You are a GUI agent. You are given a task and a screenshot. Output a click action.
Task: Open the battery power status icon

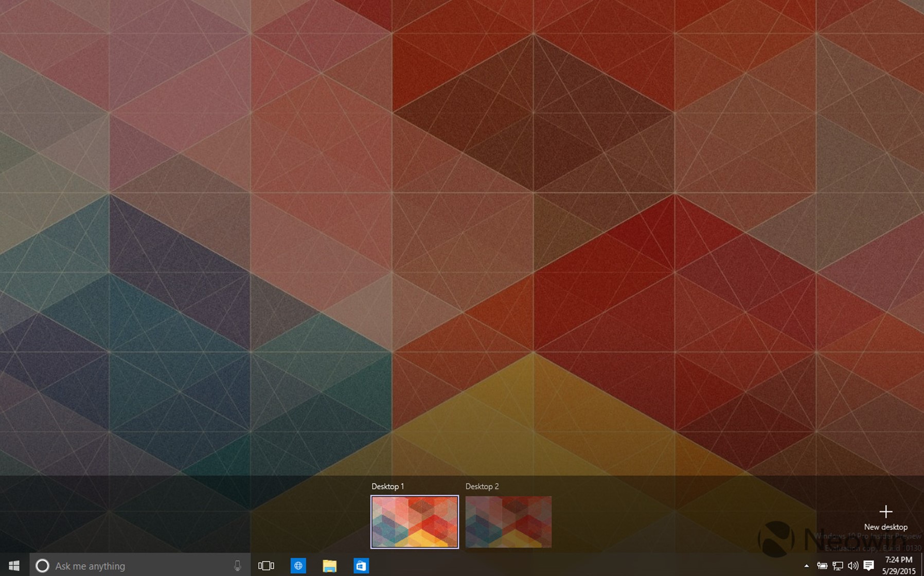click(x=822, y=566)
